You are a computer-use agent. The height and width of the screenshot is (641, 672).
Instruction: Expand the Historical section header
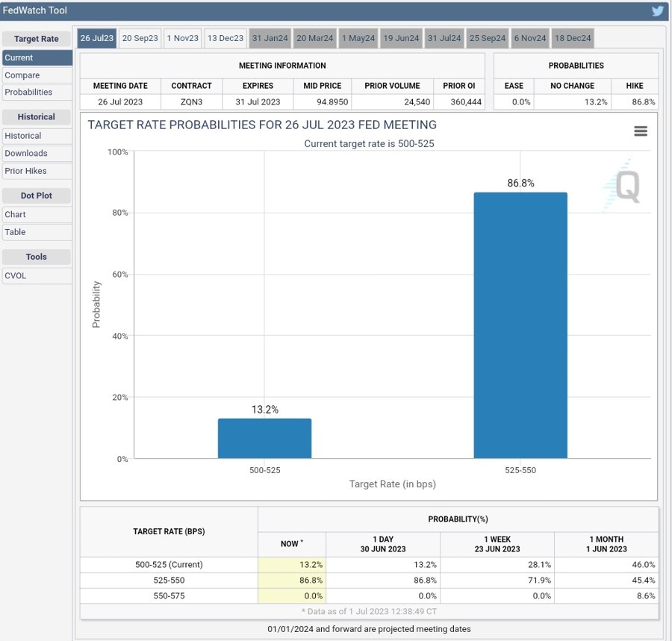35,116
